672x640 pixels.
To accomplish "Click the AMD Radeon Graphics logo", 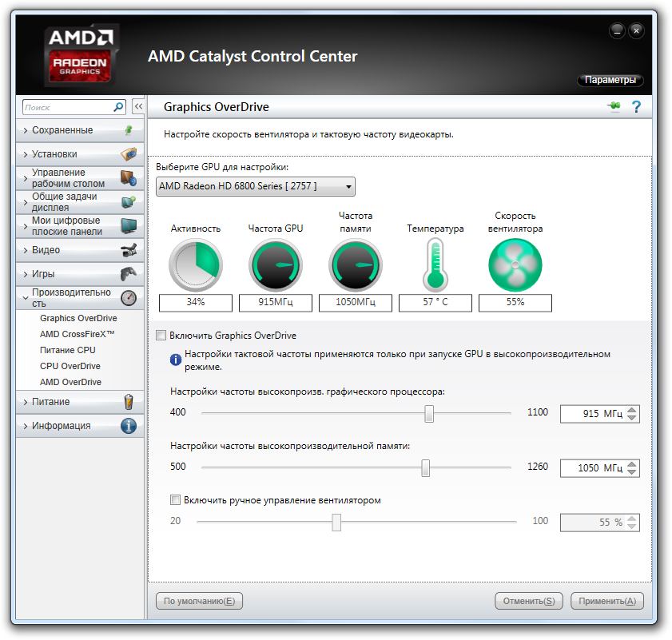I will 81,55.
